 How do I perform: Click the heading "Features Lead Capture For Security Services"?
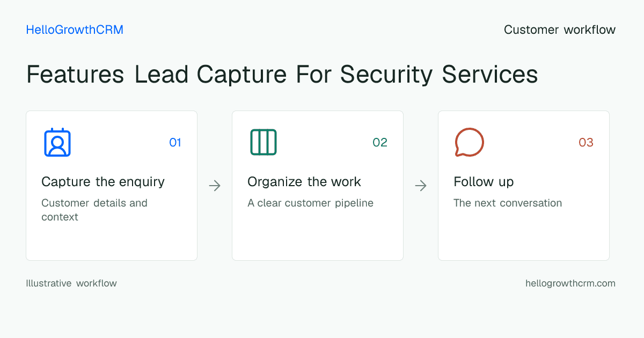pos(282,75)
